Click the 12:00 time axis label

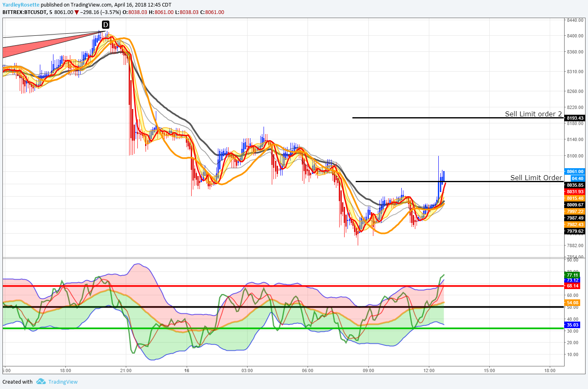point(429,370)
